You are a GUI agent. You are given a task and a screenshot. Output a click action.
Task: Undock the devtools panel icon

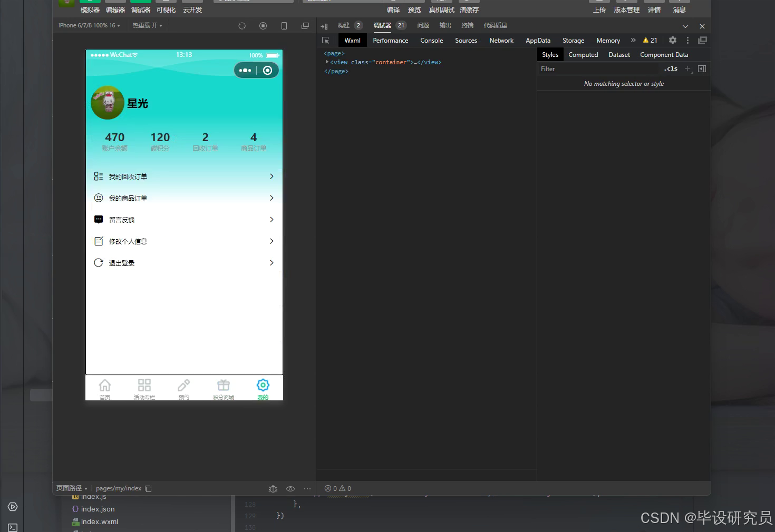702,40
